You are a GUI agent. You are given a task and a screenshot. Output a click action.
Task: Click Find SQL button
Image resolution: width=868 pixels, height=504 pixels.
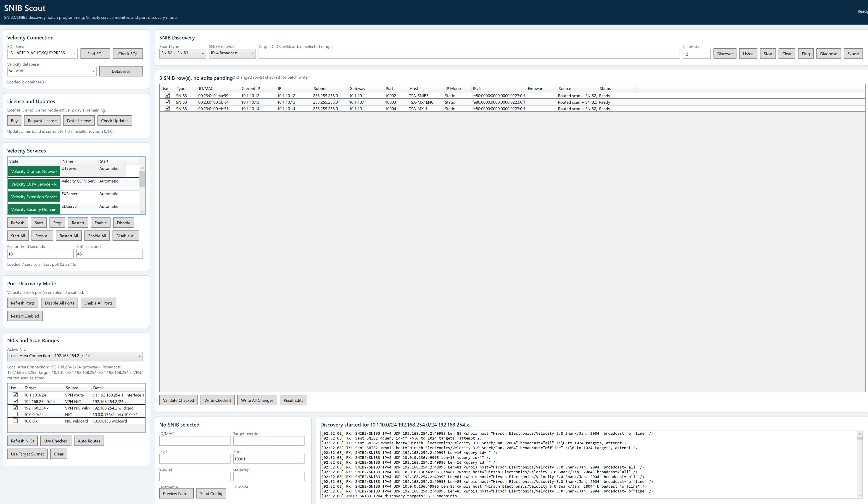point(95,54)
